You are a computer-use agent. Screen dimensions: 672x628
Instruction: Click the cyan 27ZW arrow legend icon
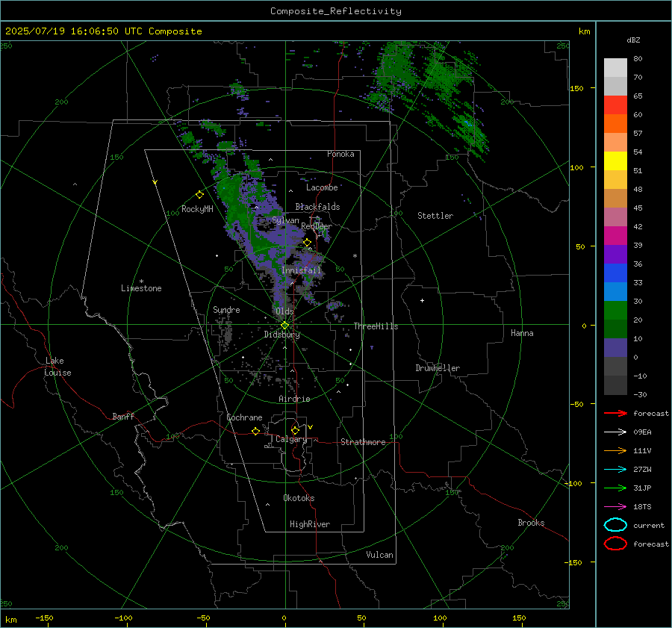click(615, 470)
